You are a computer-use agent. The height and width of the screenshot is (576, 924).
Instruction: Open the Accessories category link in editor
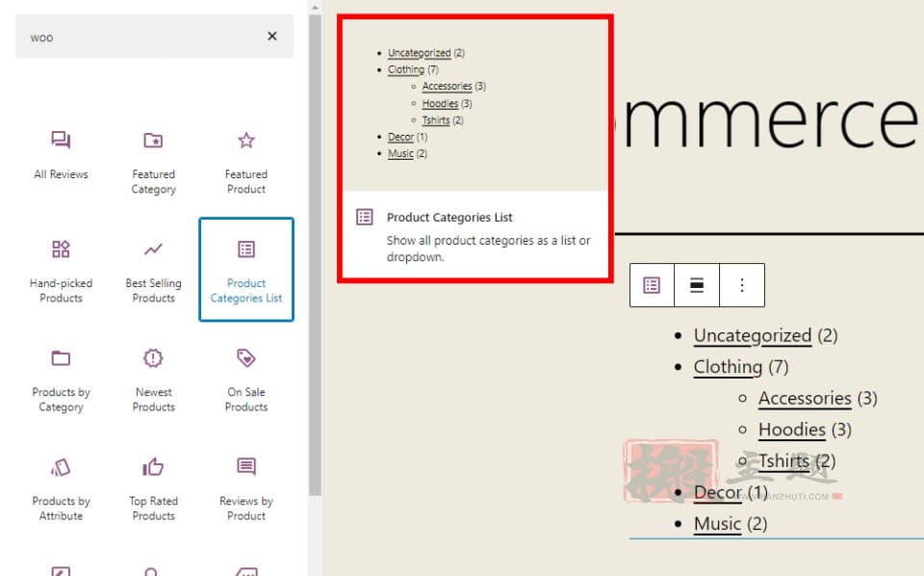click(805, 398)
